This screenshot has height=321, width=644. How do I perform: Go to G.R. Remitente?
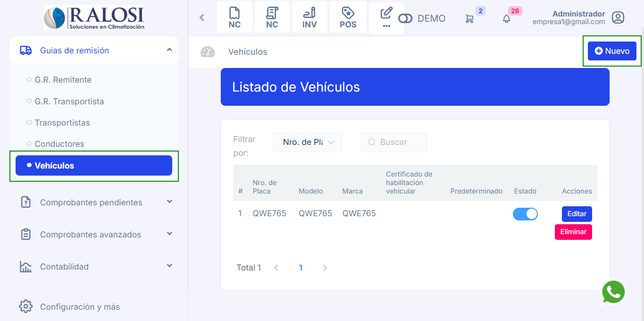pos(63,80)
